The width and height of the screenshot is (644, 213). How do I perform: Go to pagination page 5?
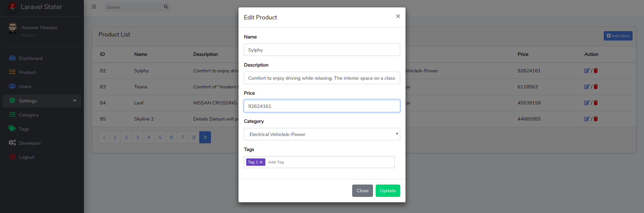tap(160, 137)
